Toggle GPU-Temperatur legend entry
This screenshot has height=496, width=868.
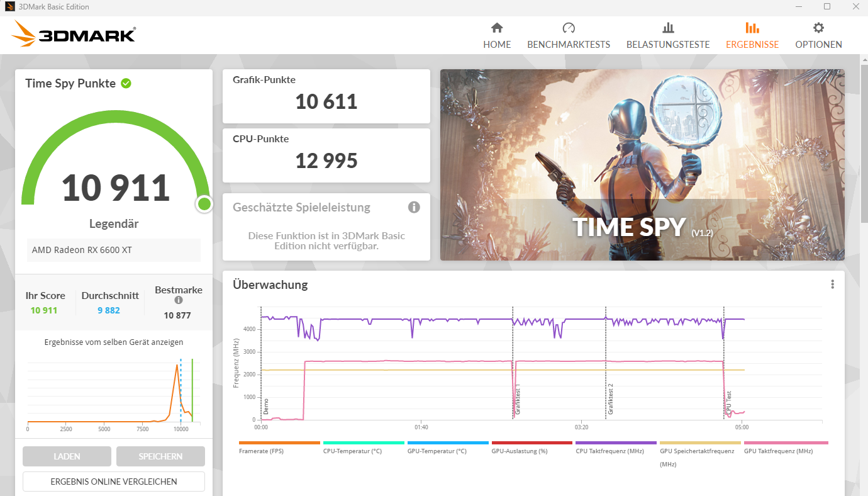[448, 448]
